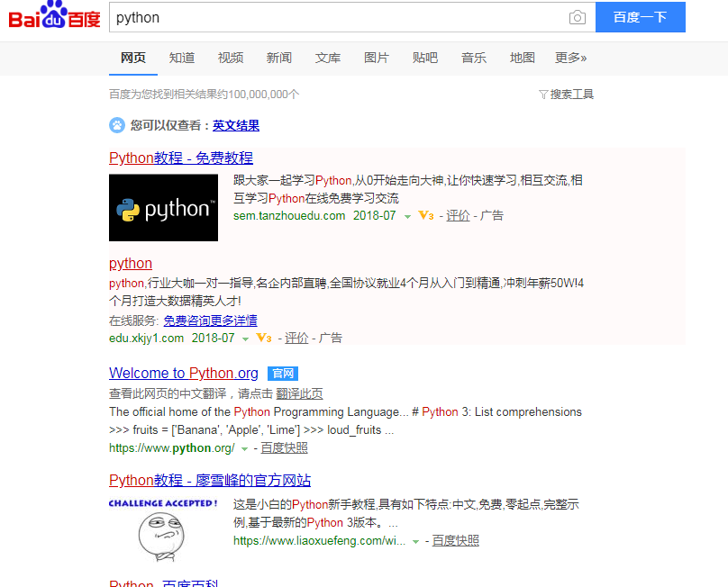This screenshot has height=587, width=728.
Task: Click the camera image search icon
Action: pos(577,18)
